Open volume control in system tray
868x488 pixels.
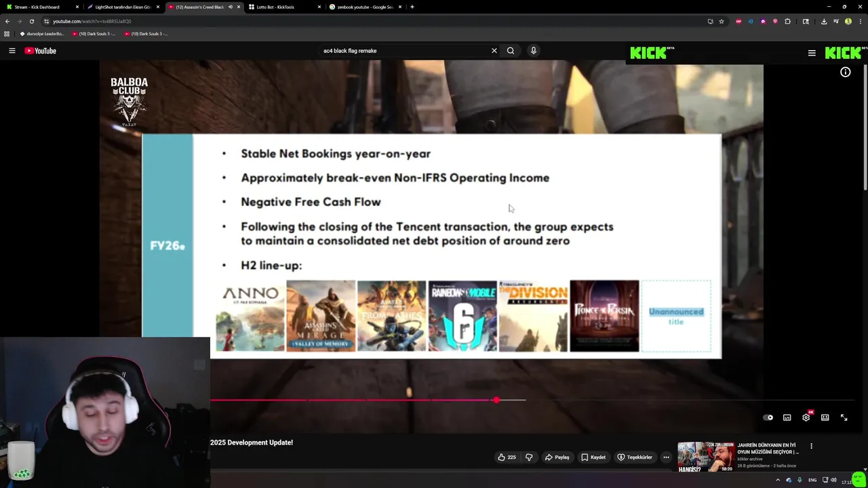pos(833,480)
